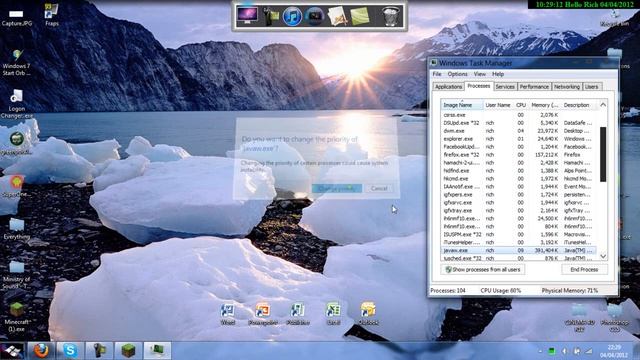Image resolution: width=640 pixels, height=360 pixels.
Task: Select the Task Manager taskbar button
Action: tap(158, 351)
